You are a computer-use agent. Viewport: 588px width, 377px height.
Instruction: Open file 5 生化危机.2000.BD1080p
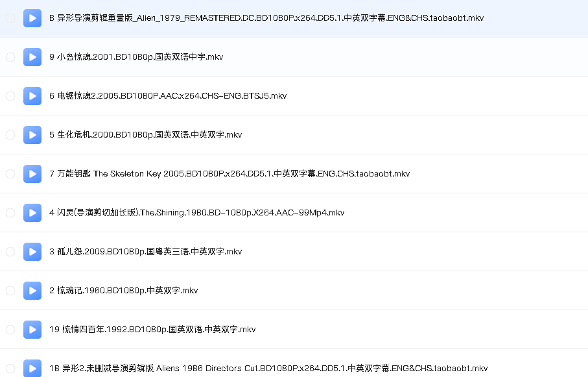point(145,135)
